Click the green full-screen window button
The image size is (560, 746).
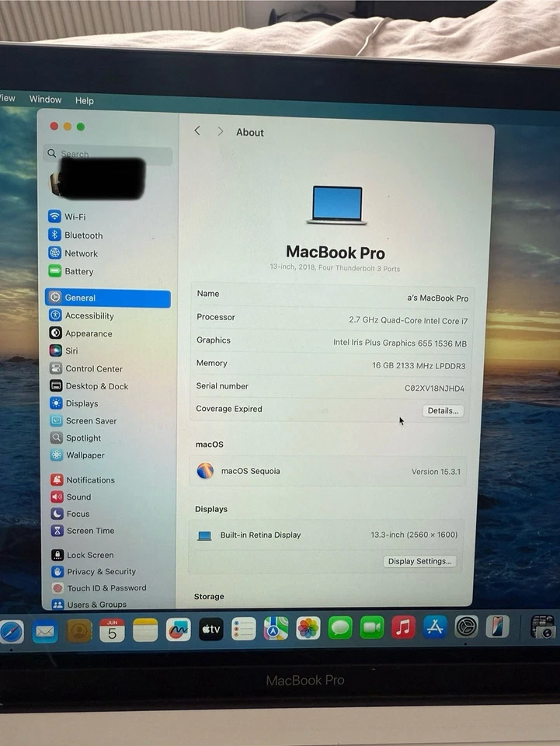coord(81,127)
